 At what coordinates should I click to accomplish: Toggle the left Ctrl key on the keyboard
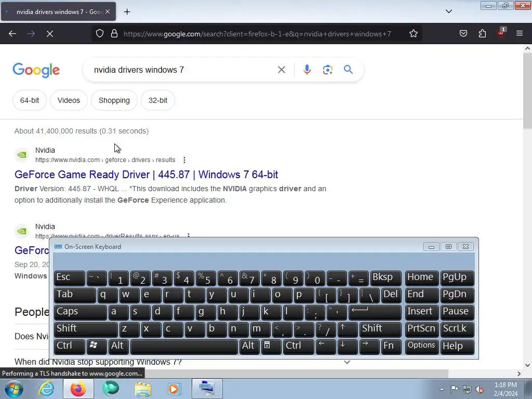point(69,347)
